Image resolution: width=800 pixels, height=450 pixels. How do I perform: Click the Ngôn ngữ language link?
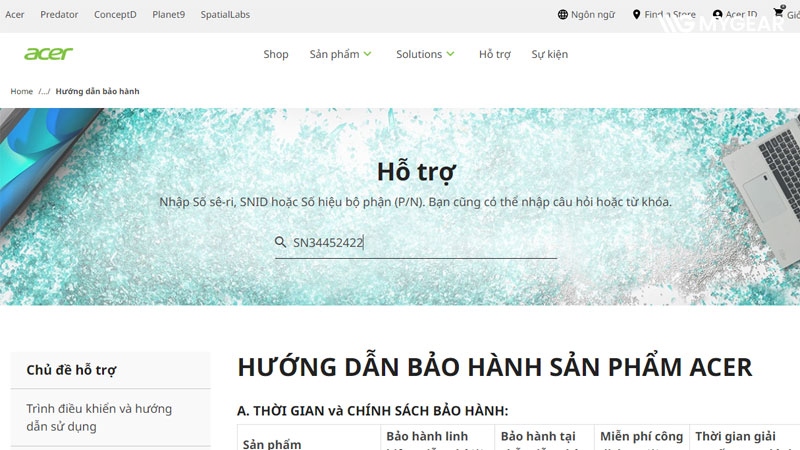(593, 14)
